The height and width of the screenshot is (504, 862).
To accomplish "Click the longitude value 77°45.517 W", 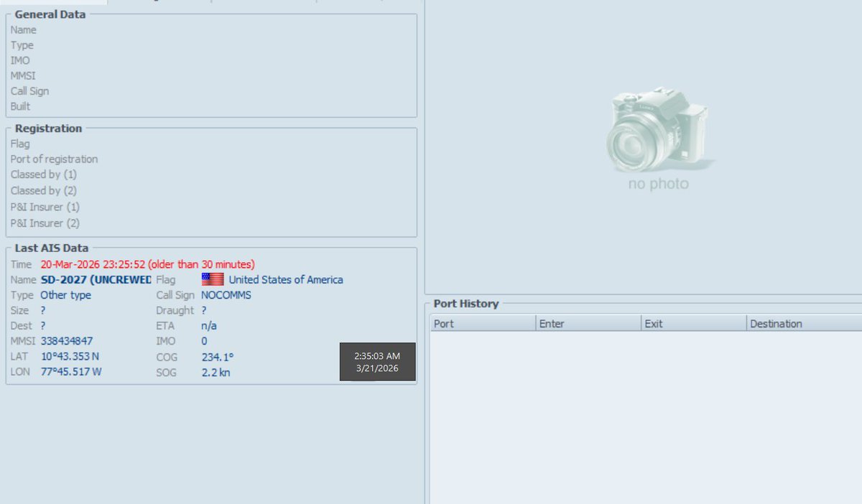I will click(71, 372).
